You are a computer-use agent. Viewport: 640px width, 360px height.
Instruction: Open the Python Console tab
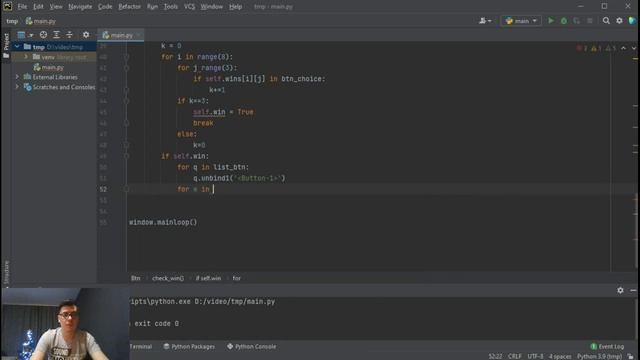251,347
